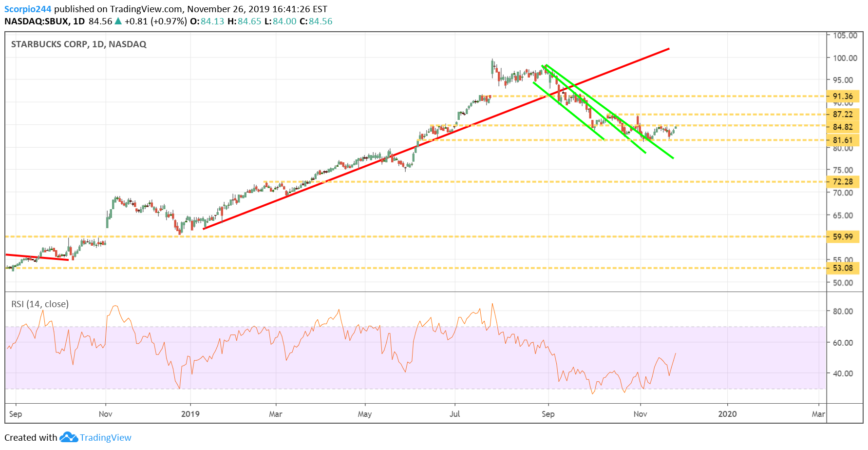This screenshot has height=450, width=868.
Task: Click the 2019 label on time axis
Action: [x=190, y=414]
